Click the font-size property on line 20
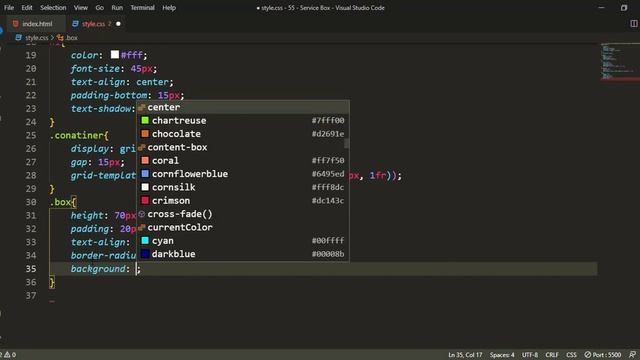The width and height of the screenshot is (640, 360). pyautogui.click(x=95, y=69)
